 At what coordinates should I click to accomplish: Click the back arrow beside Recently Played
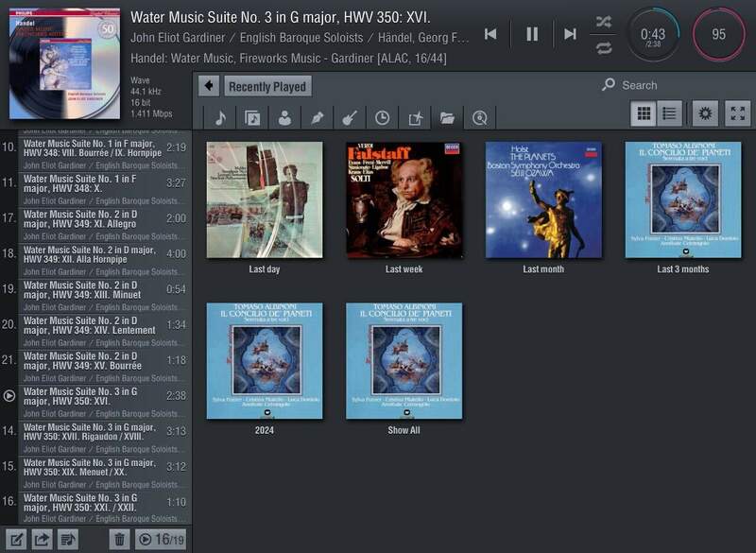click(209, 86)
